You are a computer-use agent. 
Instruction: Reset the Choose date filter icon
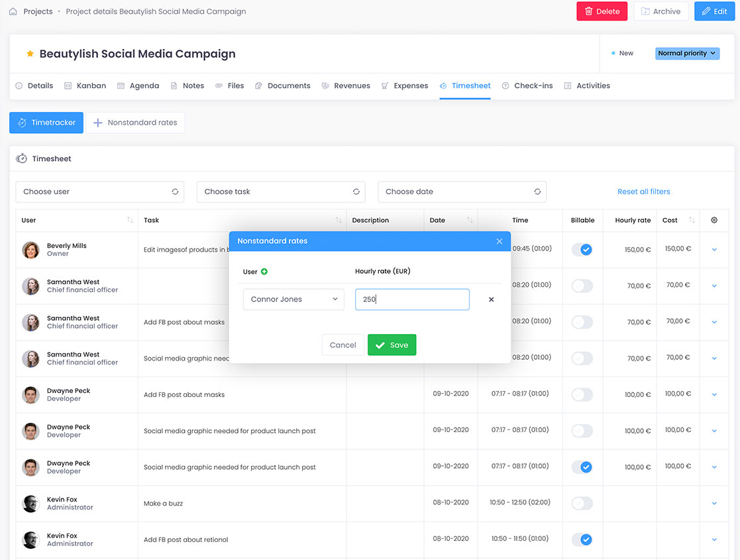coord(537,192)
